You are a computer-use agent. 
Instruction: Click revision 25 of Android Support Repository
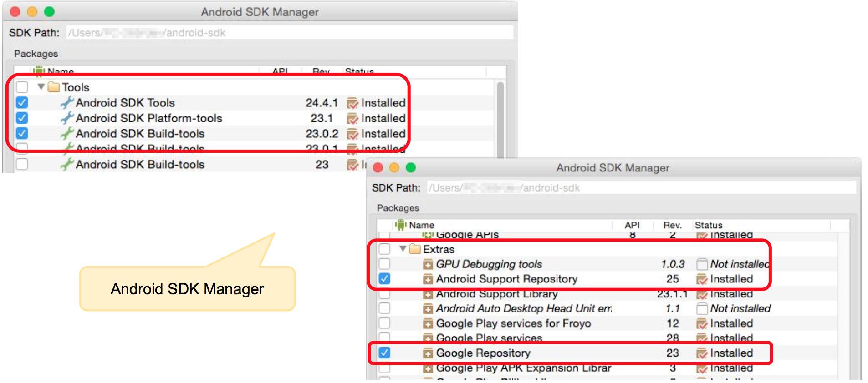click(673, 279)
